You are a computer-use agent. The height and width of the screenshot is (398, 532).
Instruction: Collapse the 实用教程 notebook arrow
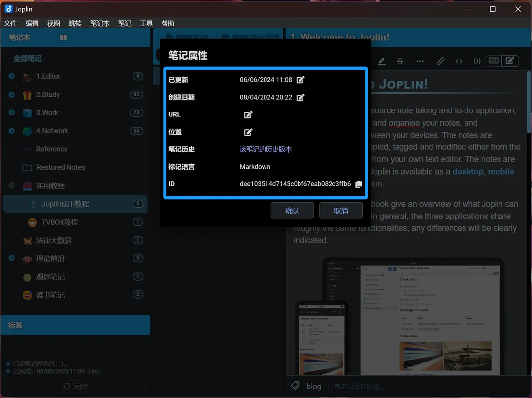point(11,186)
